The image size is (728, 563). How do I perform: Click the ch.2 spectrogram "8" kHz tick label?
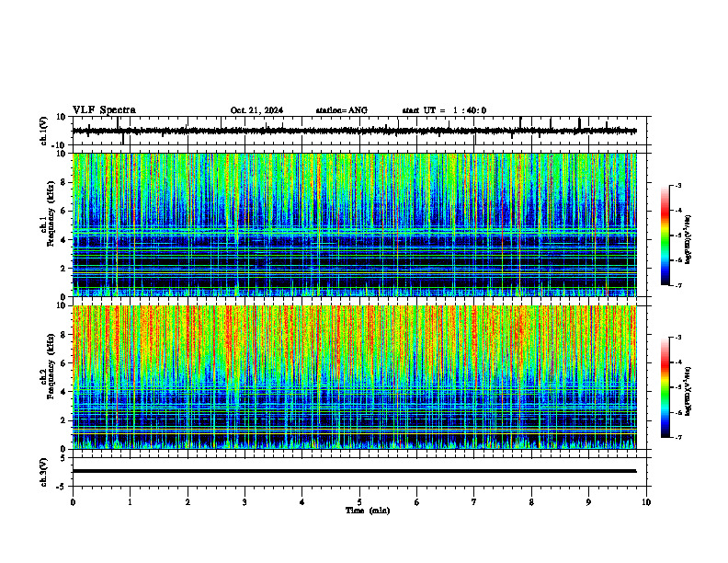click(x=63, y=335)
